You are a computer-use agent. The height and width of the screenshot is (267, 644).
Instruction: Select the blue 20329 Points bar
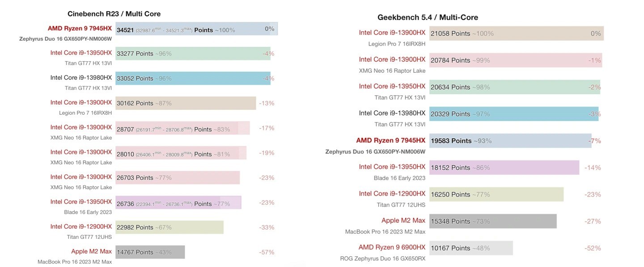(x=513, y=114)
